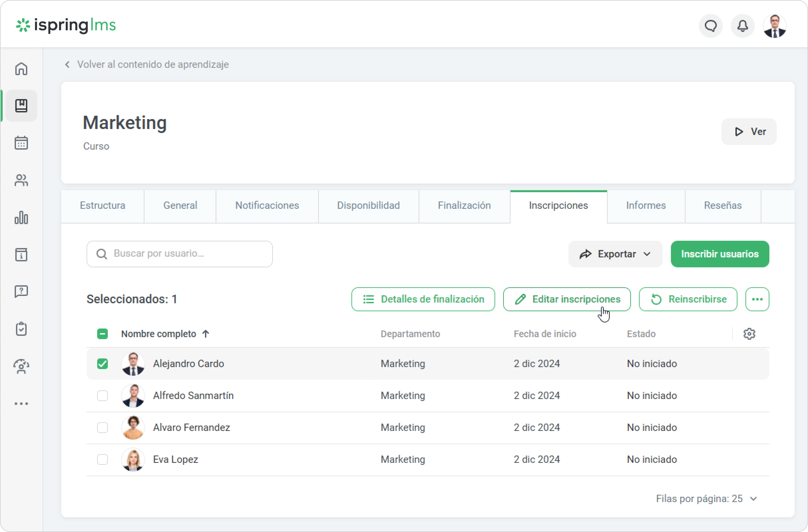Open the reports bar chart icon
The width and height of the screenshot is (808, 532).
(21, 217)
